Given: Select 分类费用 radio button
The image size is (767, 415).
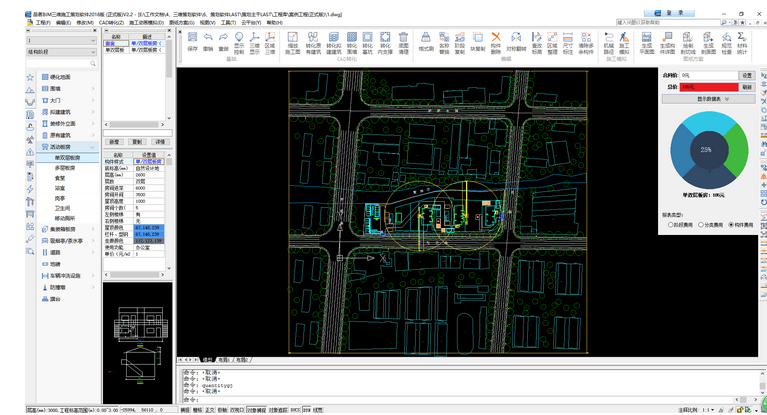Looking at the screenshot, I should (x=700, y=225).
